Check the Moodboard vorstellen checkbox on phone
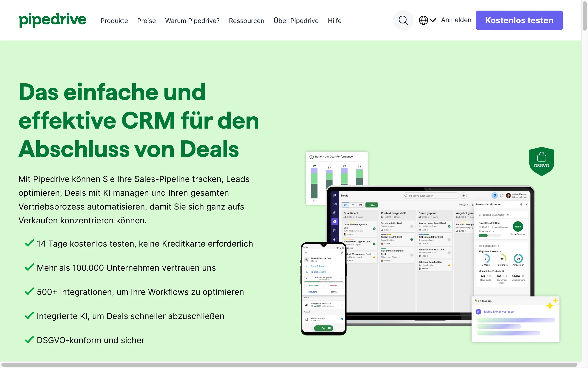The image size is (588, 368). coord(342,305)
